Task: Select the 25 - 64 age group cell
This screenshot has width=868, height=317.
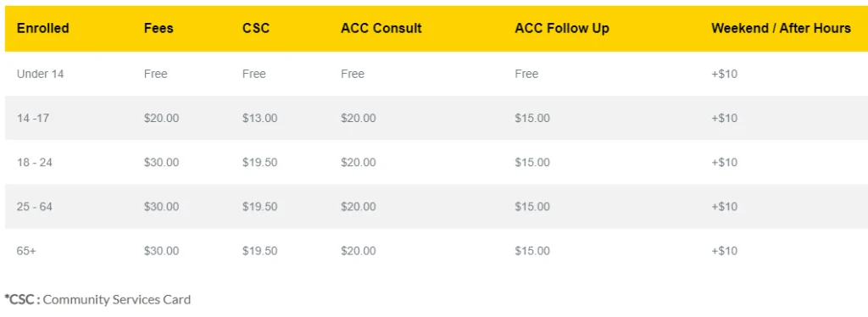Action: (34, 206)
